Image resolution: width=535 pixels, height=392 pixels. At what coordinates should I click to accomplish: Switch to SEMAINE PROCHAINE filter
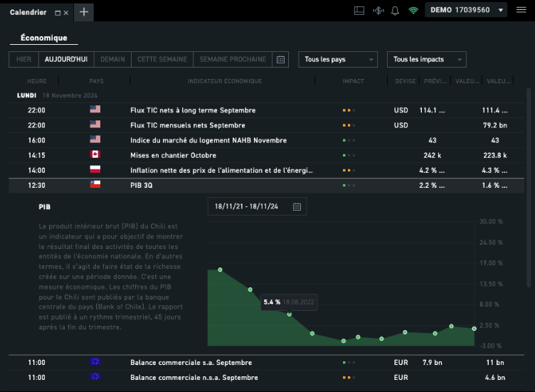[x=233, y=59]
